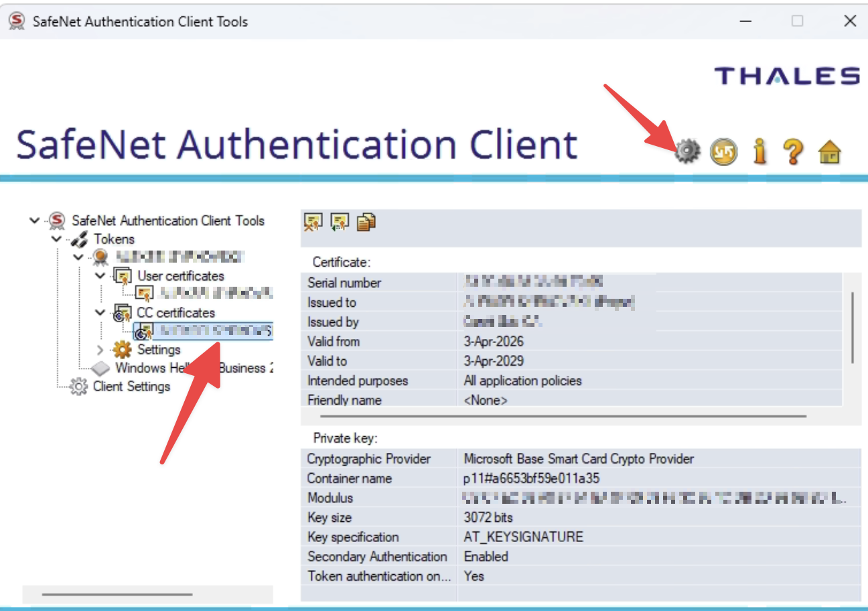Minimize the SafeNet window

tap(745, 21)
